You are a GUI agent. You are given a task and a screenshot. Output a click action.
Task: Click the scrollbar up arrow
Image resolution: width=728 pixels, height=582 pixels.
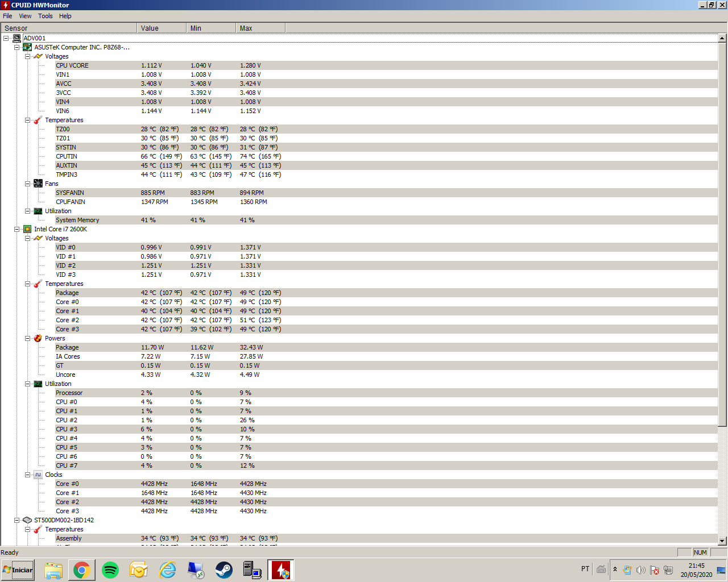722,38
